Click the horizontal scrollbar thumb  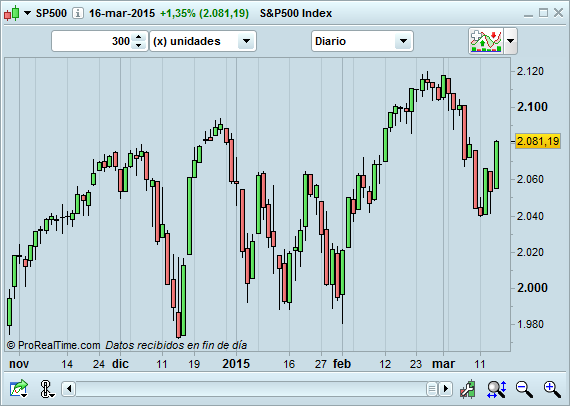point(431,389)
